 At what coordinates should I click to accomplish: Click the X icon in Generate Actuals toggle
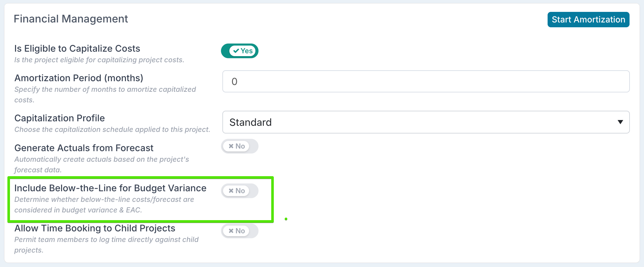pos(231,146)
